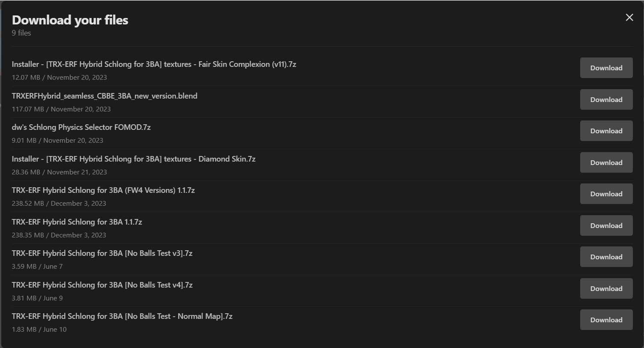Click the FW4 Versions file title
Viewport: 644px width, 348px height.
103,190
